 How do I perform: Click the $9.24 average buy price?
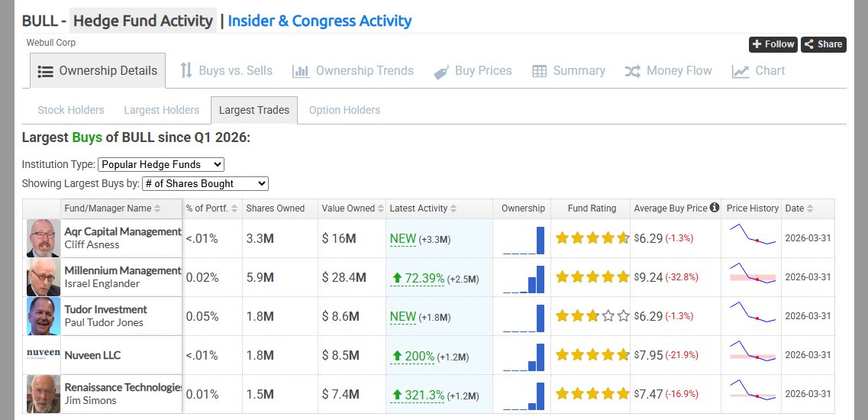coord(649,277)
